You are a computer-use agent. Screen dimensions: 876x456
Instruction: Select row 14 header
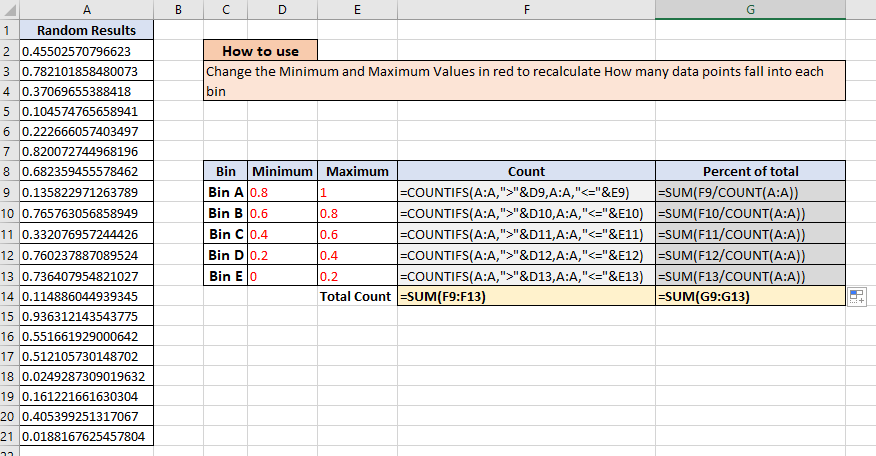point(9,296)
